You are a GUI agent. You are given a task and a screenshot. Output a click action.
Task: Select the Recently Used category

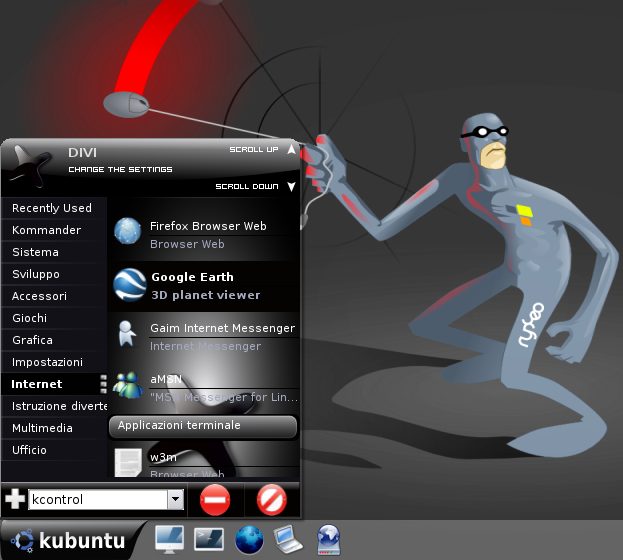[x=54, y=208]
